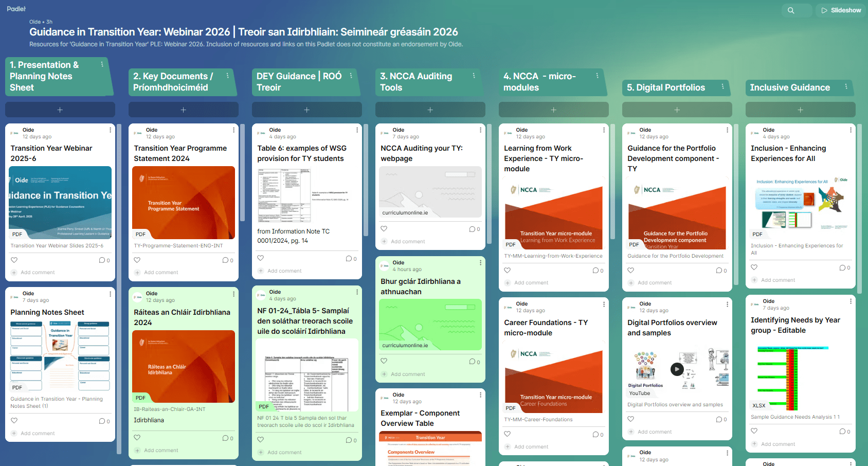Screen dimensions: 868x466
Task: Like the Transition Year Programme Statement 2024 post
Action: [x=137, y=260]
